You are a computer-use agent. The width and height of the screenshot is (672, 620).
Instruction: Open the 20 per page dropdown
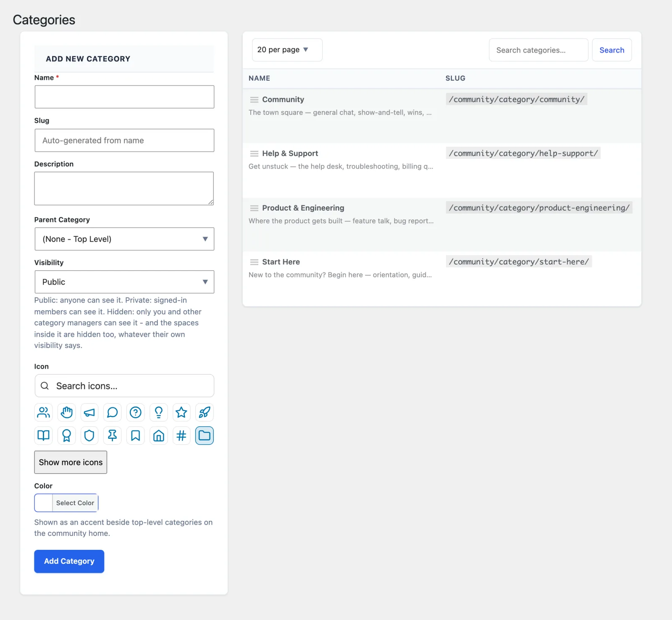pyautogui.click(x=287, y=50)
